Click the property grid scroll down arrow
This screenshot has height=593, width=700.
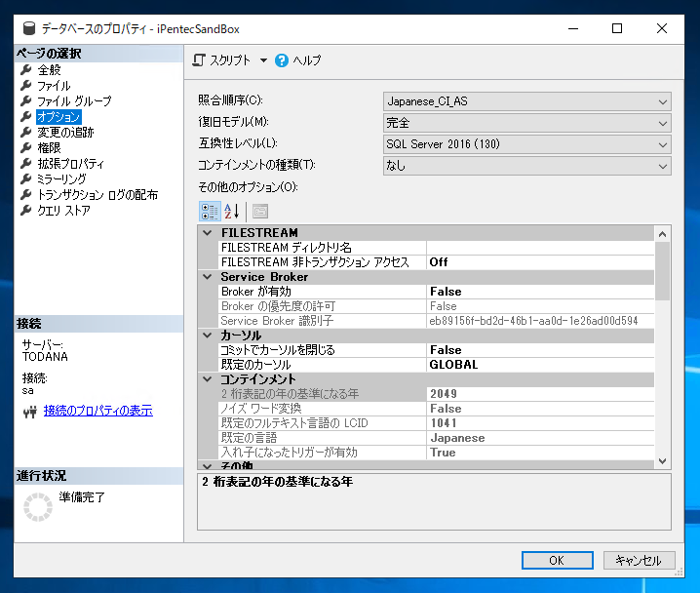tap(663, 460)
